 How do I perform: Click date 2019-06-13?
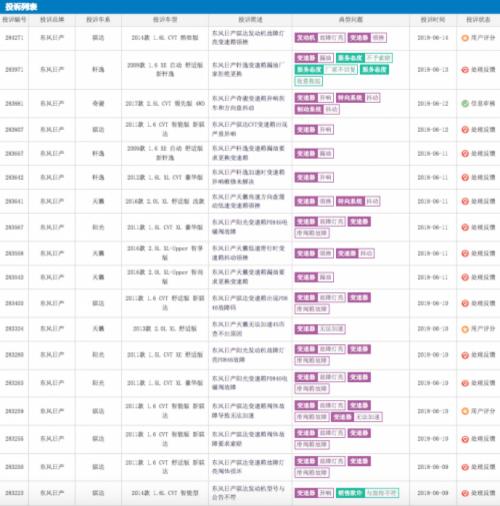[x=433, y=70]
